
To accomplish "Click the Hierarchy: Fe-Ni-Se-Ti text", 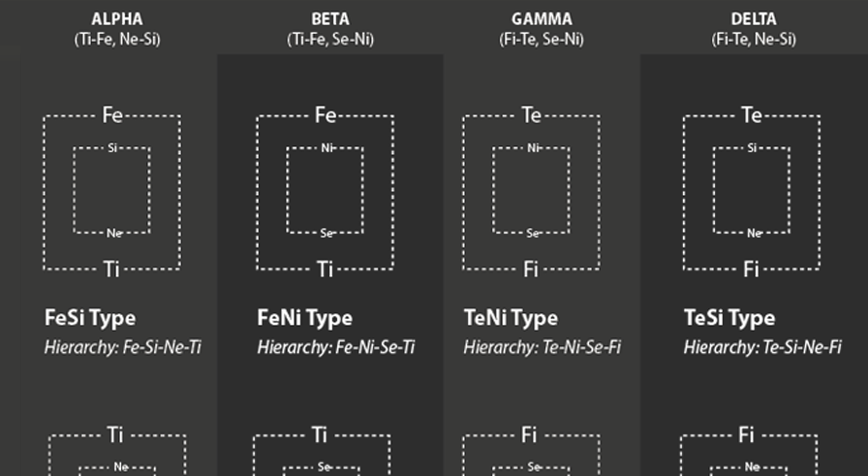I will point(336,347).
